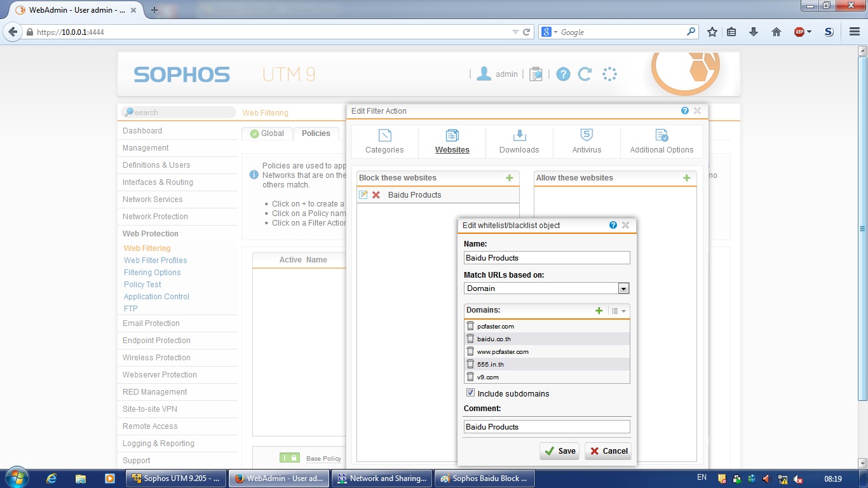Image resolution: width=868 pixels, height=488 pixels.
Task: Expand the Email Protection menu
Action: point(151,323)
